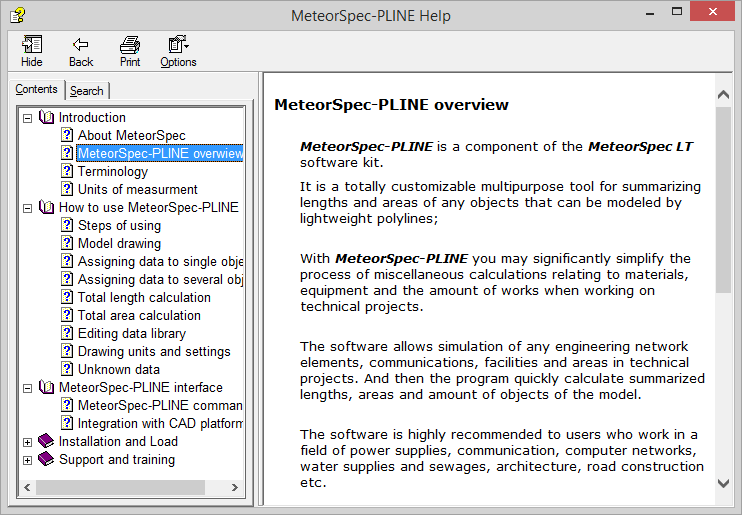Click icon beside Assigning data to single object

click(67, 261)
